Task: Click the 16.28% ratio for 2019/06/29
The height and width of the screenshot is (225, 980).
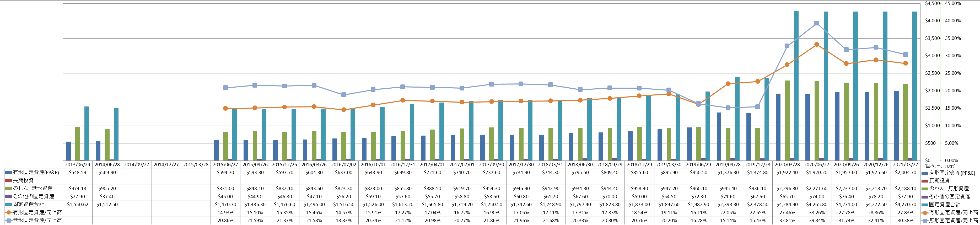Action: (698, 221)
